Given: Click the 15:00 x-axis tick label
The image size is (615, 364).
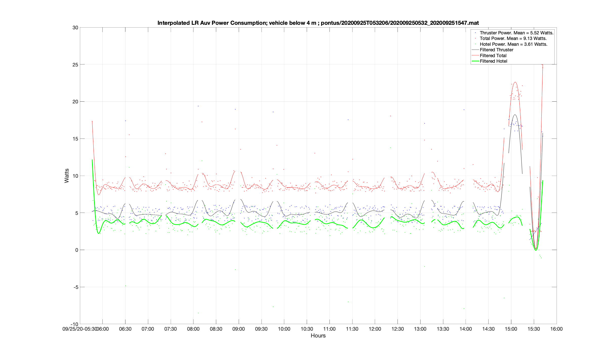Looking at the screenshot, I should pyautogui.click(x=511, y=329).
